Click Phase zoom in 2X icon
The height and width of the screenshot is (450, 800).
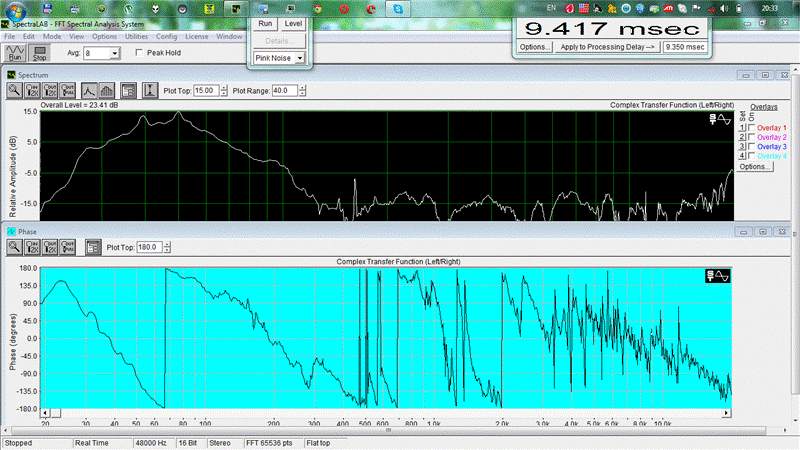pos(32,247)
